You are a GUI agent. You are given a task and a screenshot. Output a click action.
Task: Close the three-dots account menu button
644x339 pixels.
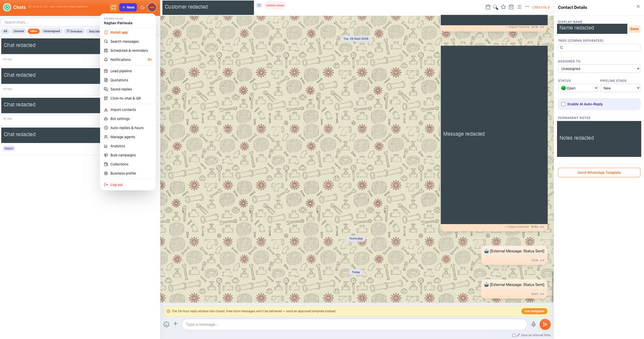click(152, 7)
